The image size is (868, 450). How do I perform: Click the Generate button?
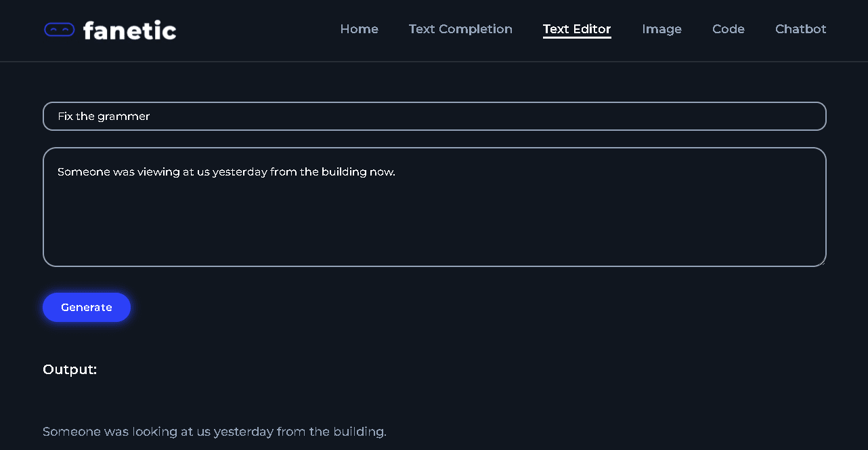click(87, 307)
